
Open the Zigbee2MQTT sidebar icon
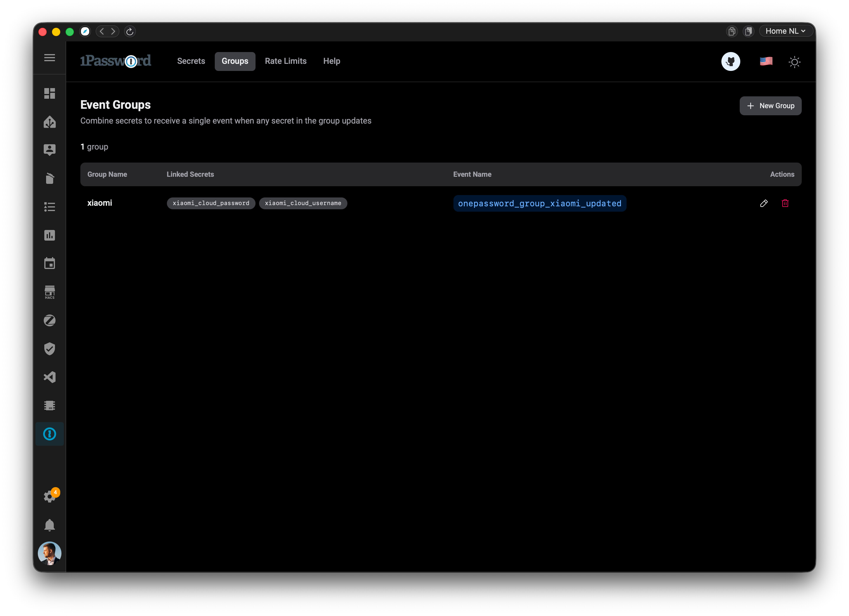tap(49, 320)
